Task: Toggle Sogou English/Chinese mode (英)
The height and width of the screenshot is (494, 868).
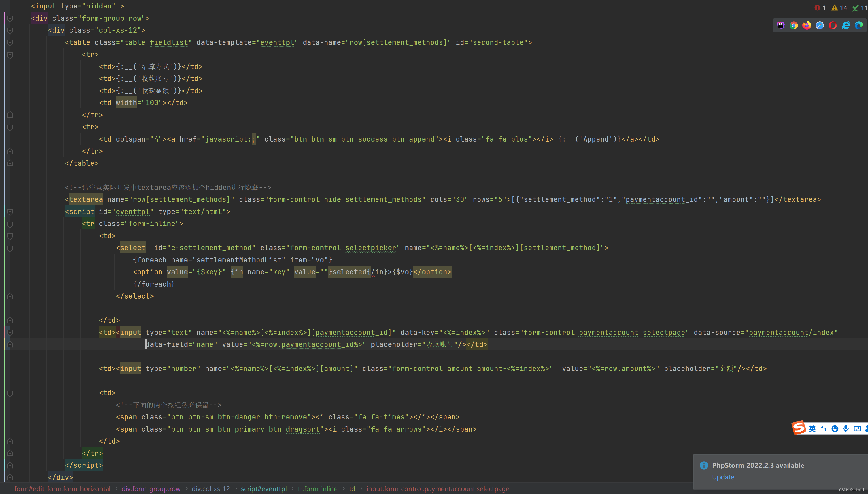Action: [x=812, y=429]
